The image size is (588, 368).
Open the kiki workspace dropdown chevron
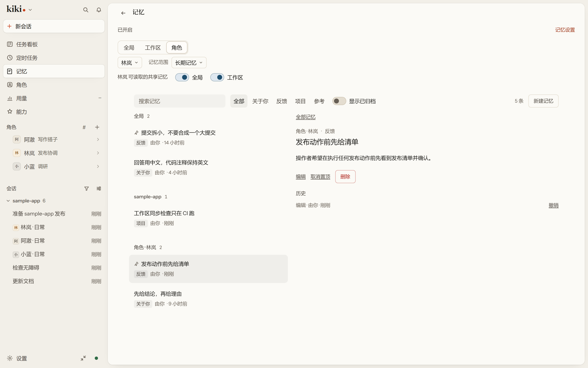[30, 10]
